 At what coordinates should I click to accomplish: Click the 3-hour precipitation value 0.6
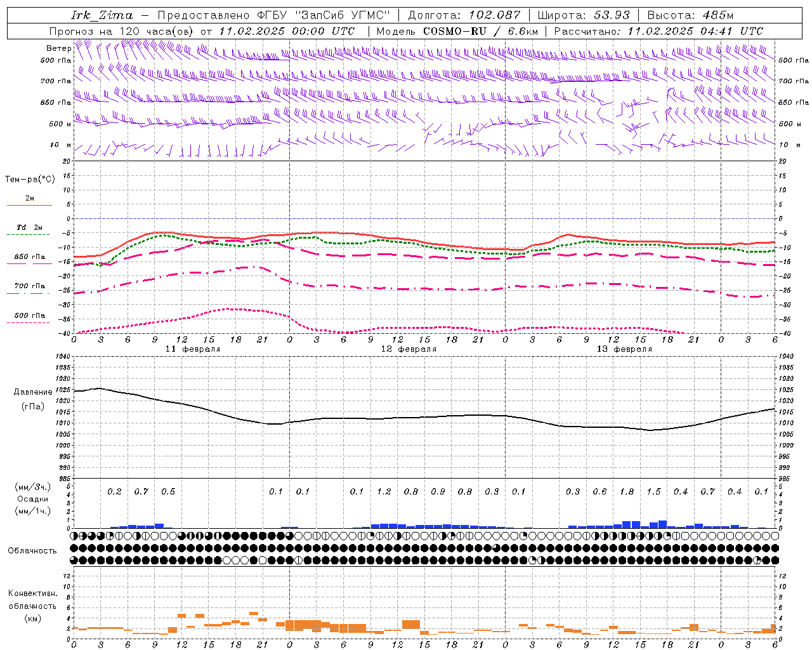coord(599,492)
